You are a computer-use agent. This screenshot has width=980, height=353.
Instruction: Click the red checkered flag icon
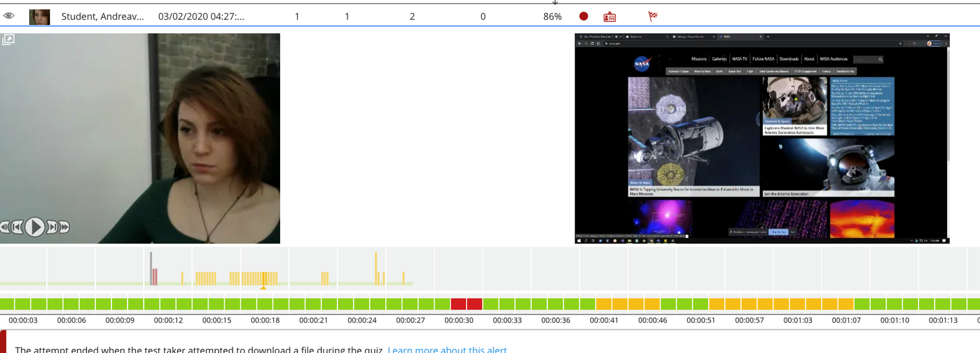pos(653,17)
